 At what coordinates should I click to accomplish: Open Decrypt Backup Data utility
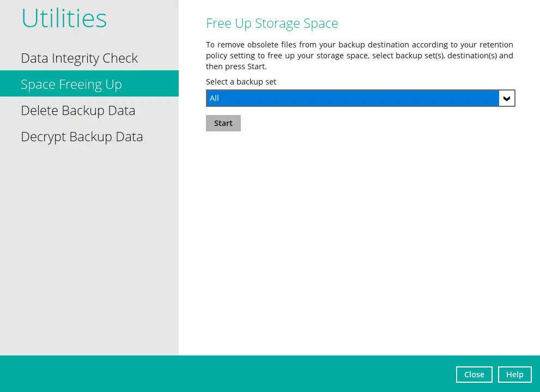(x=82, y=136)
